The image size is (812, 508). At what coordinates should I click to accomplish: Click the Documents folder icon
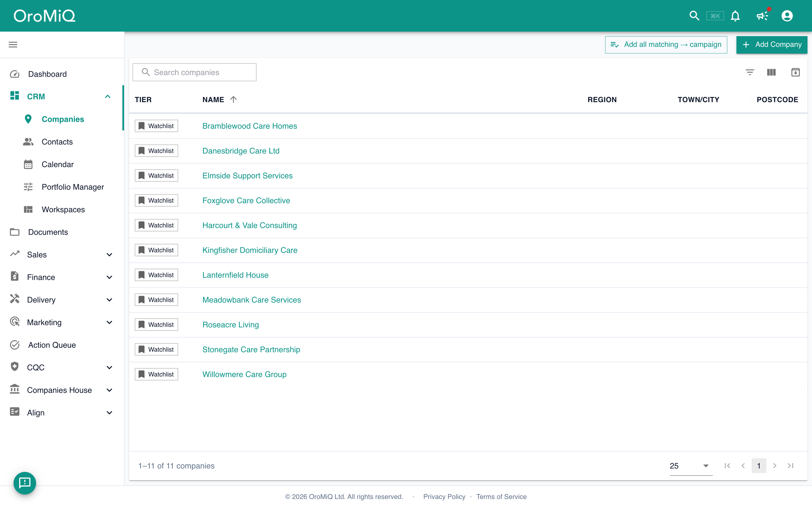[15, 232]
